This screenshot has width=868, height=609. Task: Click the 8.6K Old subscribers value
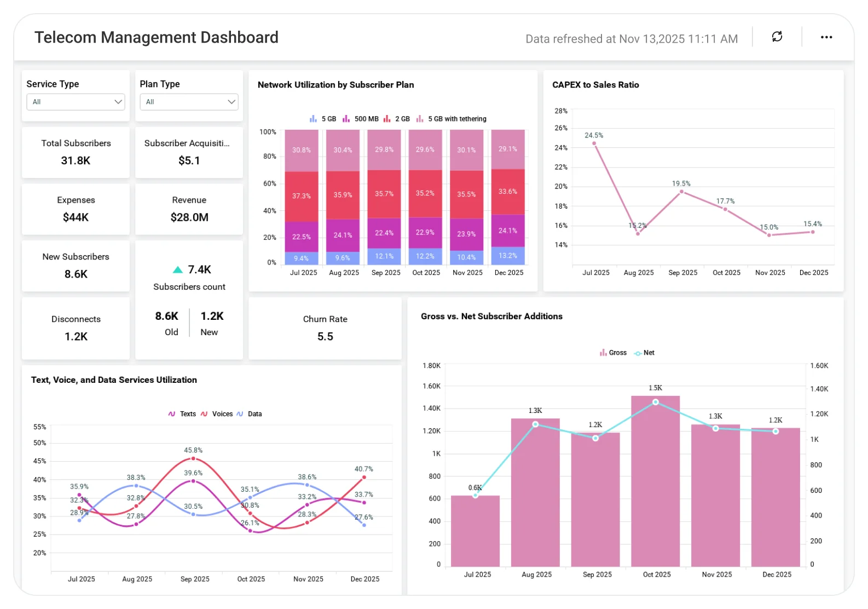tap(166, 316)
